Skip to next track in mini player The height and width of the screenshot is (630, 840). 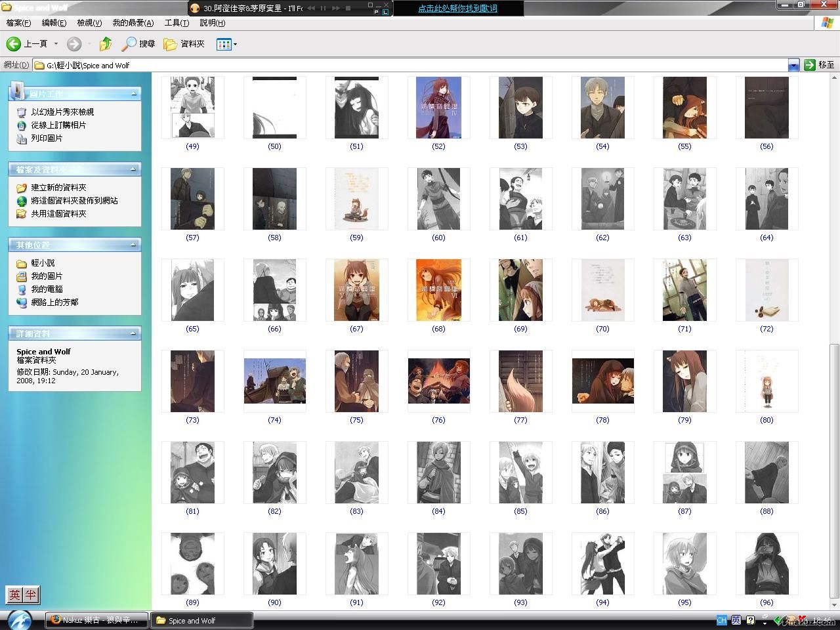[336, 9]
